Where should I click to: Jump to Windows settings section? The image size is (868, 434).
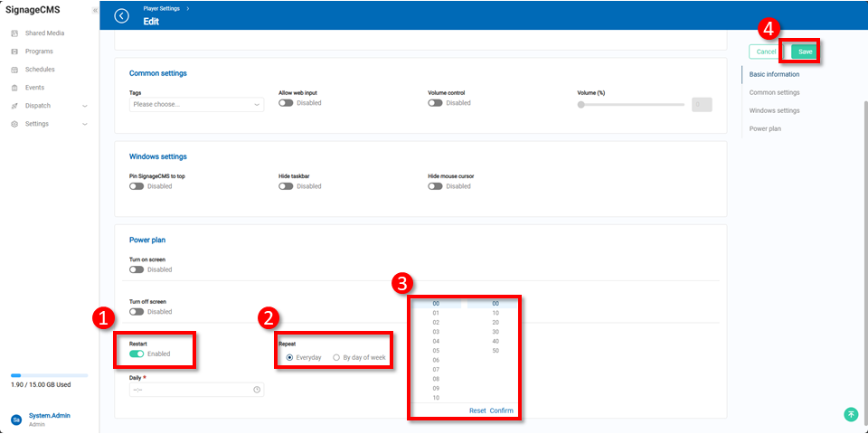pos(774,110)
